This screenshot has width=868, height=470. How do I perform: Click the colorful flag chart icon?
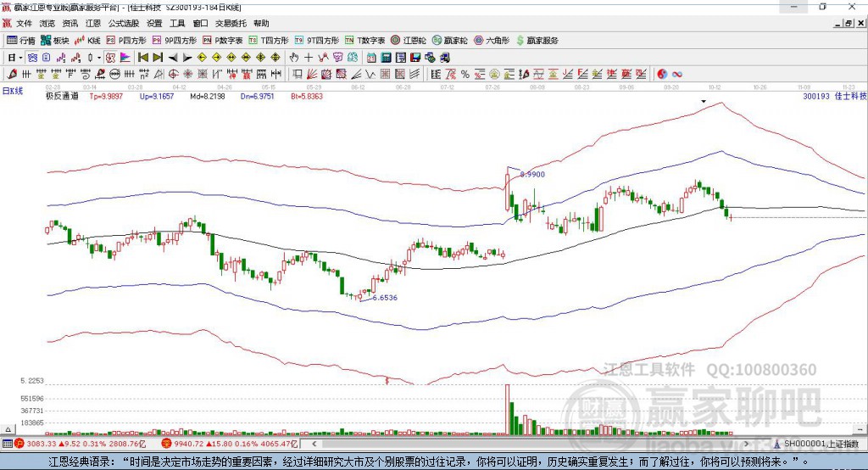[x=125, y=58]
